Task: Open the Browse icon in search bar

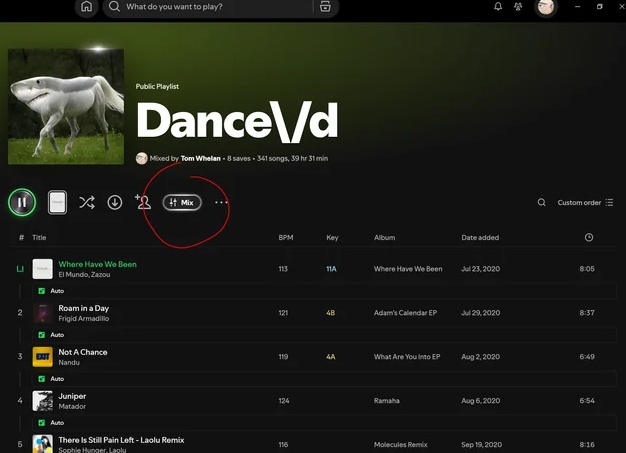Action: [325, 7]
